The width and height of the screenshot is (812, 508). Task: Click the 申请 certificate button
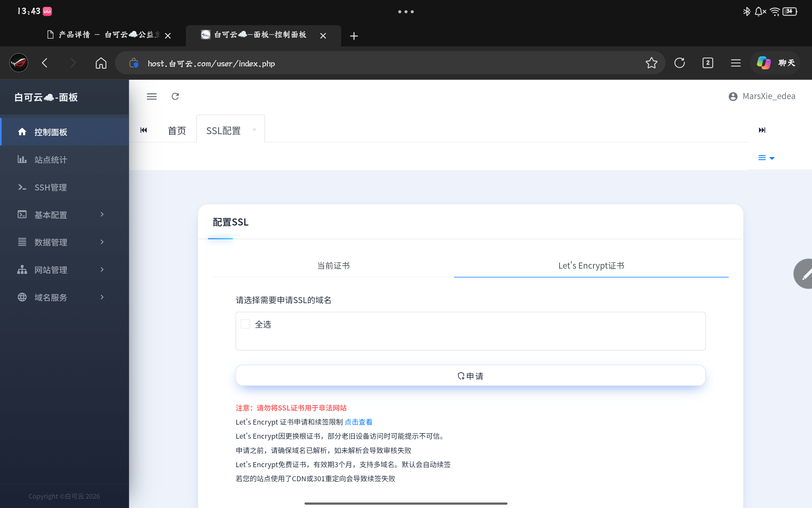pos(471,376)
